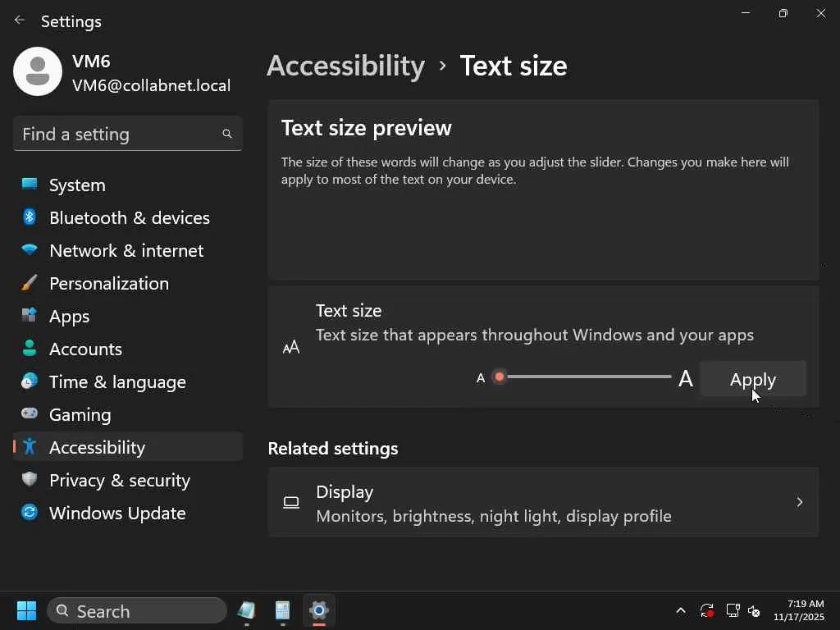Click the small A at slider start

pos(481,378)
